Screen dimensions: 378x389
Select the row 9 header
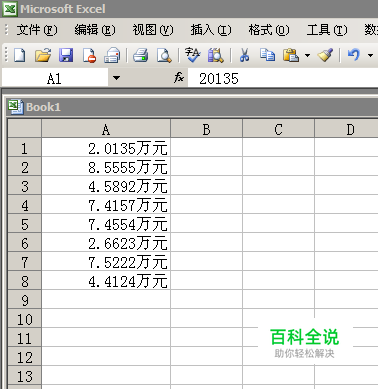(25, 299)
